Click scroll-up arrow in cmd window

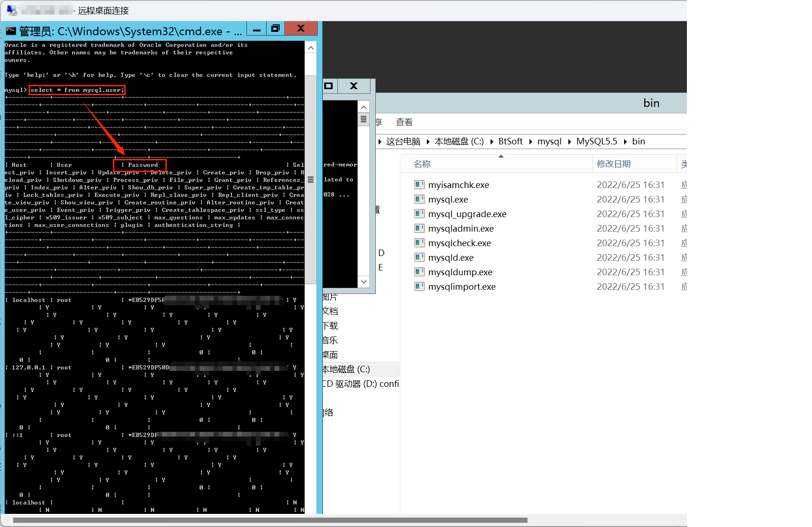[311, 48]
